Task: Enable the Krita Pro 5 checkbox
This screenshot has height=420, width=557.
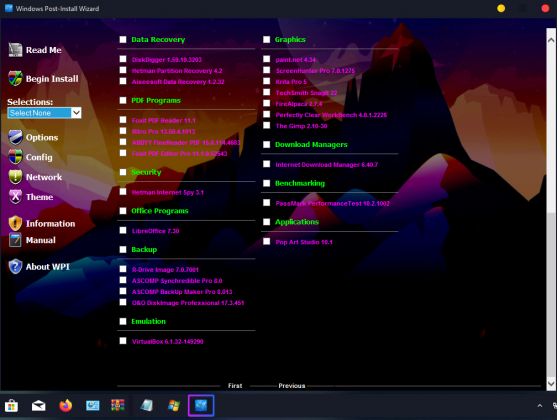Action: coord(266,81)
